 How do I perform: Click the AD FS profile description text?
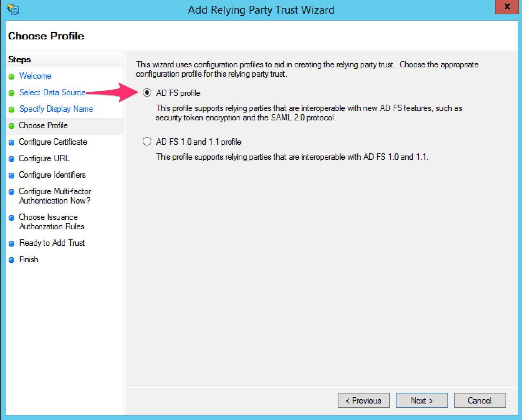pos(309,113)
